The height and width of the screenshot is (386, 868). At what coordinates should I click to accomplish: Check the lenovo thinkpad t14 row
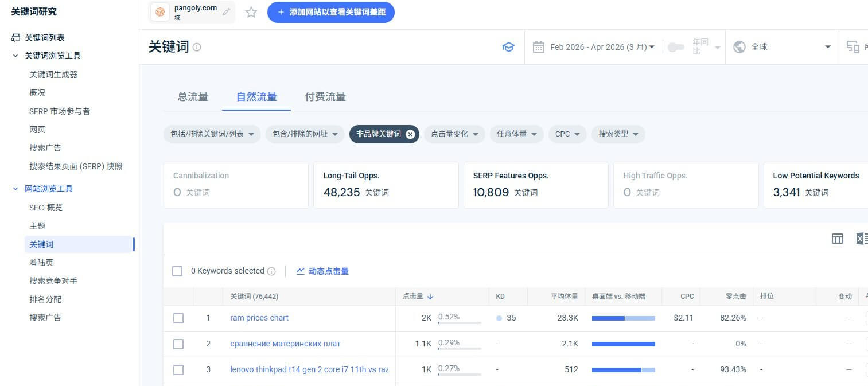click(x=178, y=370)
